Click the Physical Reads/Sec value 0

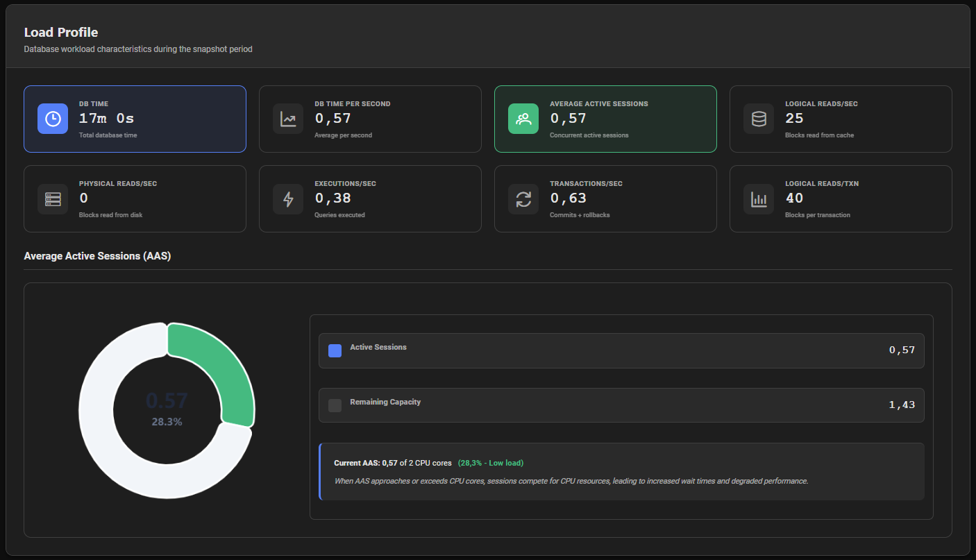click(84, 198)
